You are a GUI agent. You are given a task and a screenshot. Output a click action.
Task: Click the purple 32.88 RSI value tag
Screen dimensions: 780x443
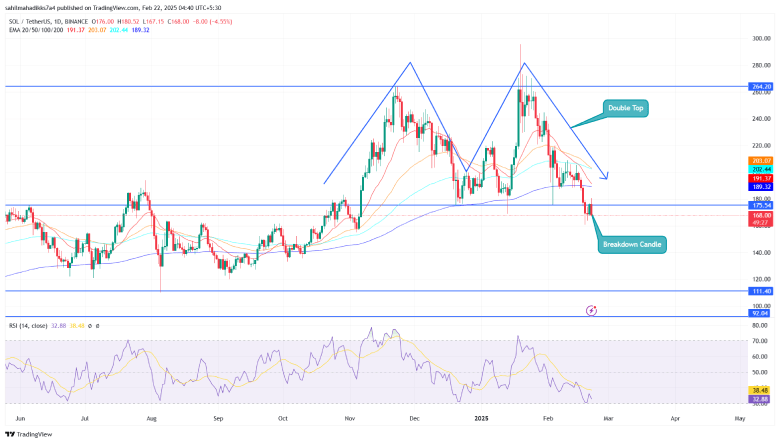coord(761,399)
